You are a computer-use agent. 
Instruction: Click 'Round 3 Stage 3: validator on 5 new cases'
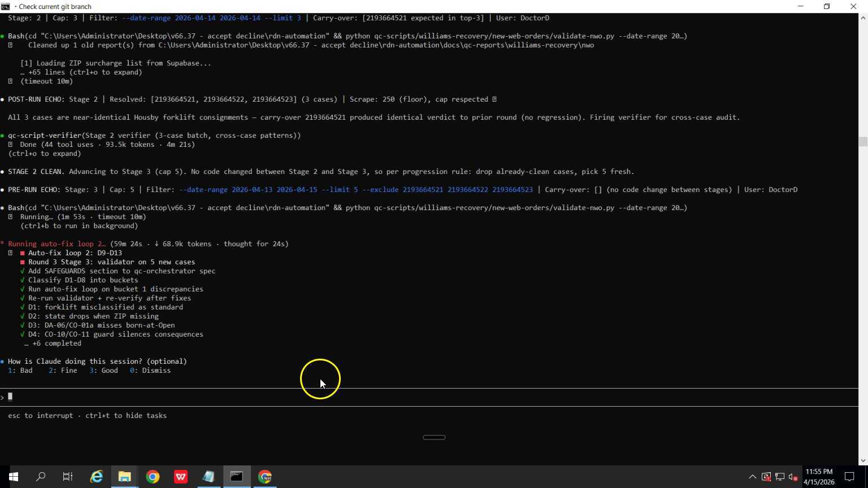(x=112, y=262)
